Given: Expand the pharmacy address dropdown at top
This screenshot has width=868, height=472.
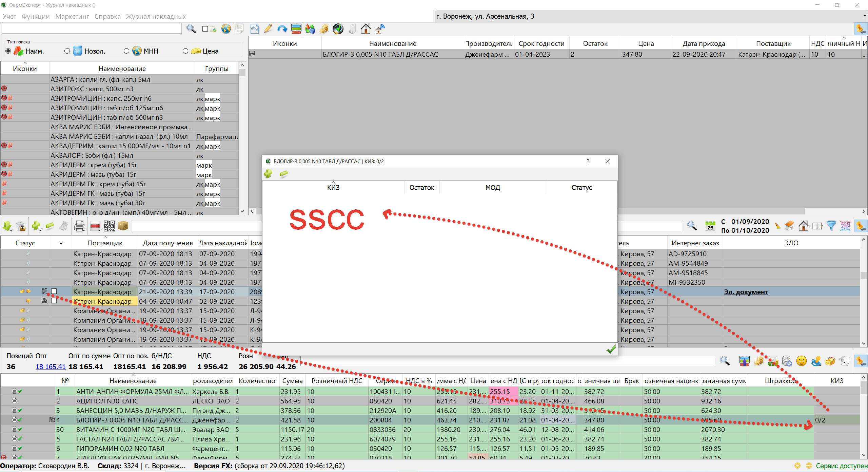Looking at the screenshot, I should 864,16.
